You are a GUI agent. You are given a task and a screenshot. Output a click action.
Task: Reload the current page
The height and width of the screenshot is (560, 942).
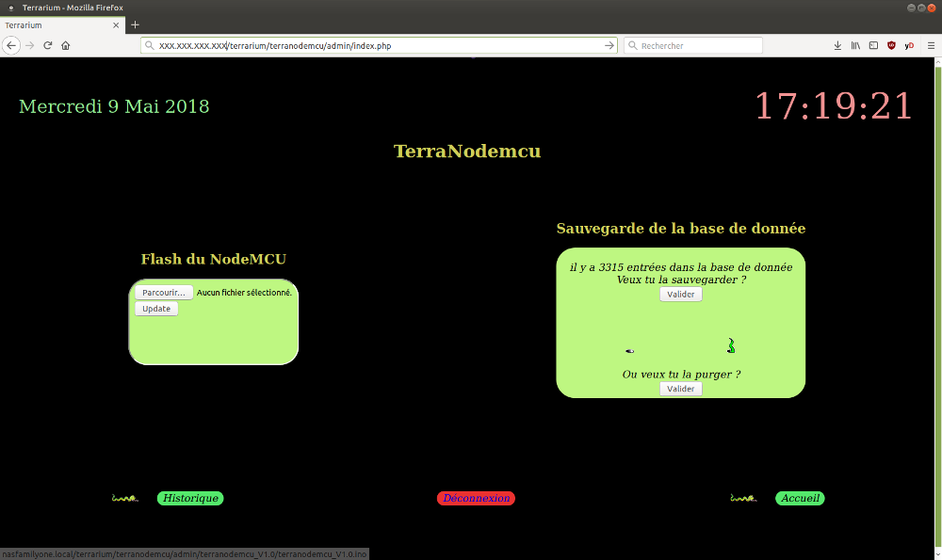click(47, 45)
